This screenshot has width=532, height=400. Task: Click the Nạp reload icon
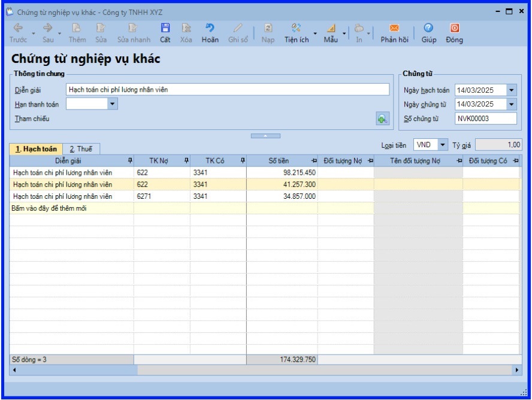tap(268, 28)
